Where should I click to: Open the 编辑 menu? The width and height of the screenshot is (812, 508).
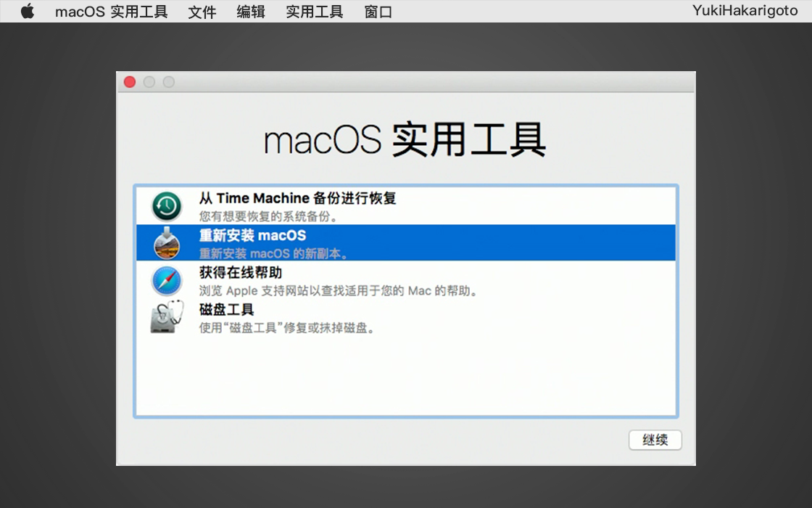pos(251,12)
